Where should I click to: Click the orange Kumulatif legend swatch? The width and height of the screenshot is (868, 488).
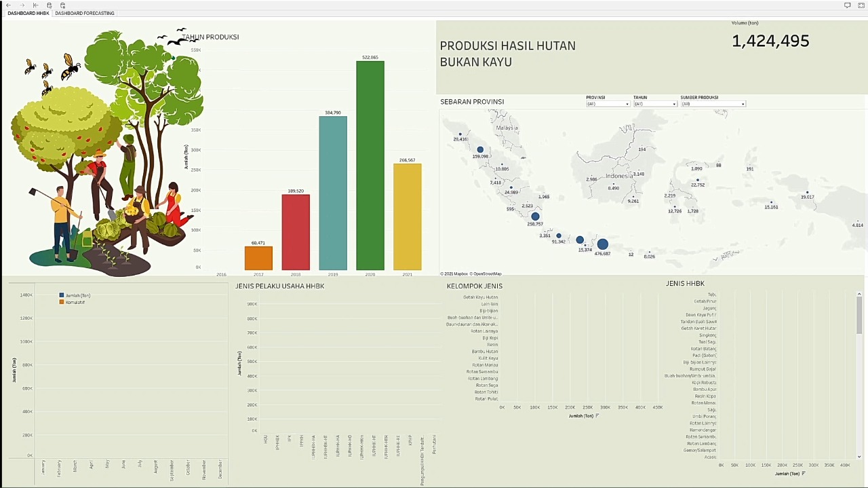point(62,302)
